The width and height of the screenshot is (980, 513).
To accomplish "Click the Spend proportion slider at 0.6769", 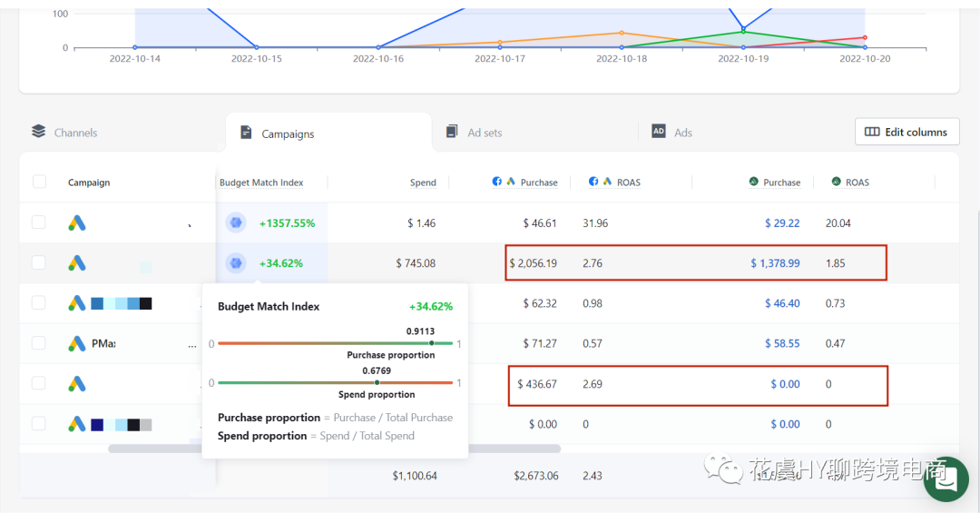I will (x=377, y=382).
